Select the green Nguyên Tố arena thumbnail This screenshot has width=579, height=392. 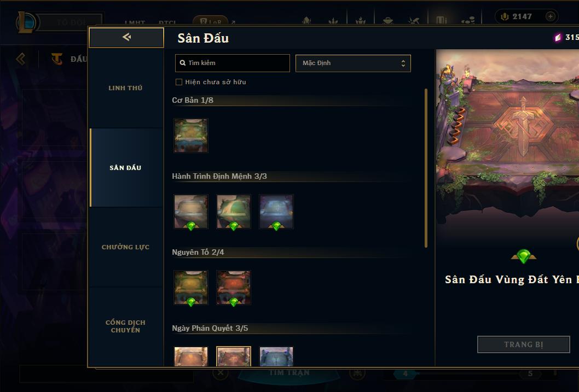[x=191, y=288]
